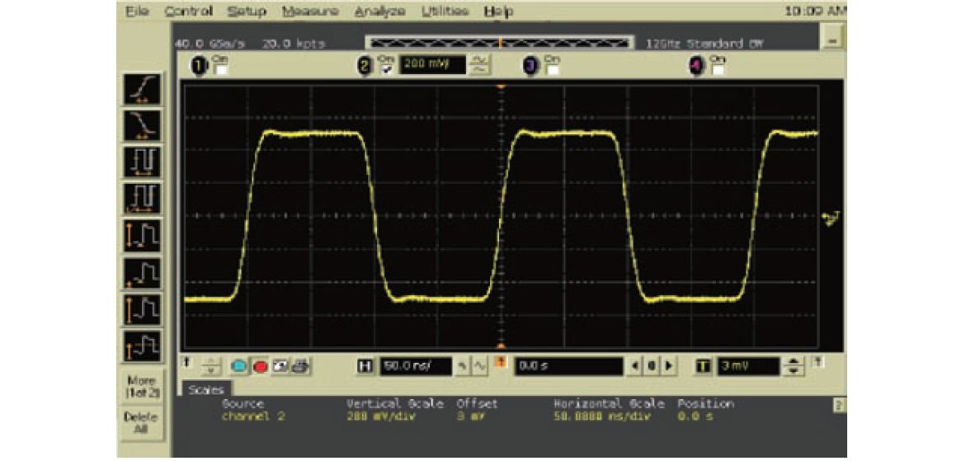Image resolution: width=980 pixels, height=461 pixels.
Task: Click the cyan clear display button
Action: (x=239, y=367)
